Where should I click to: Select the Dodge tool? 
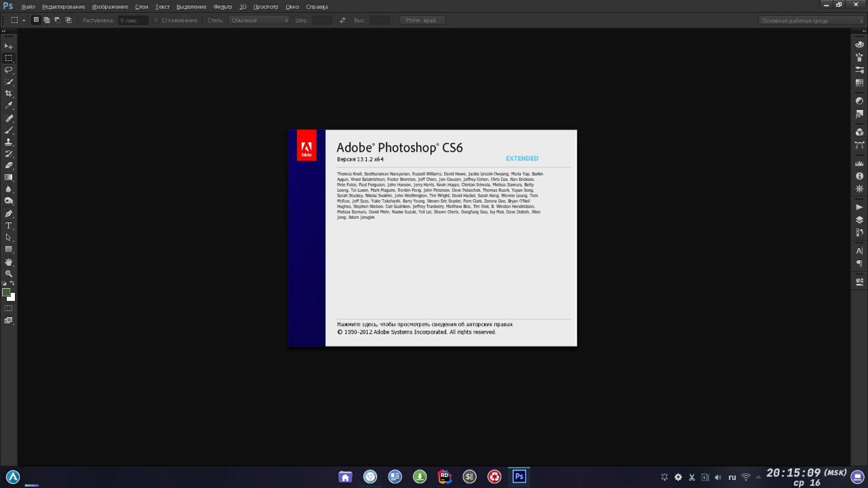9,201
